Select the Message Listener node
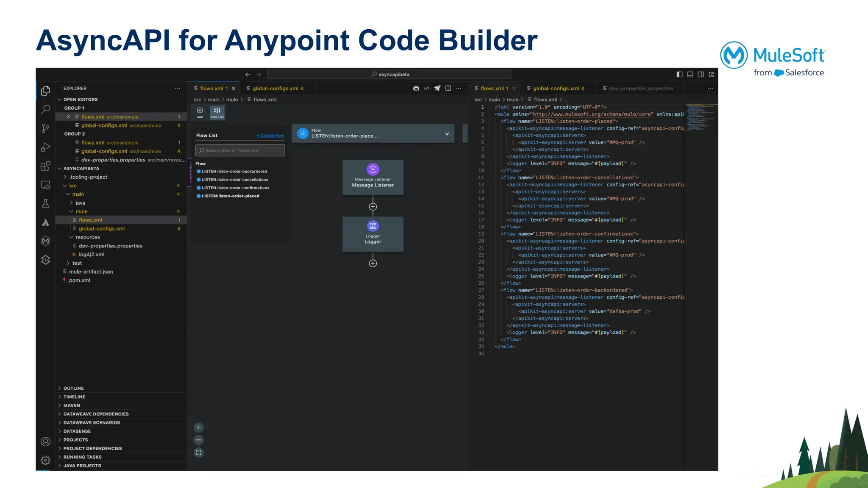868x488 pixels. pyautogui.click(x=373, y=177)
